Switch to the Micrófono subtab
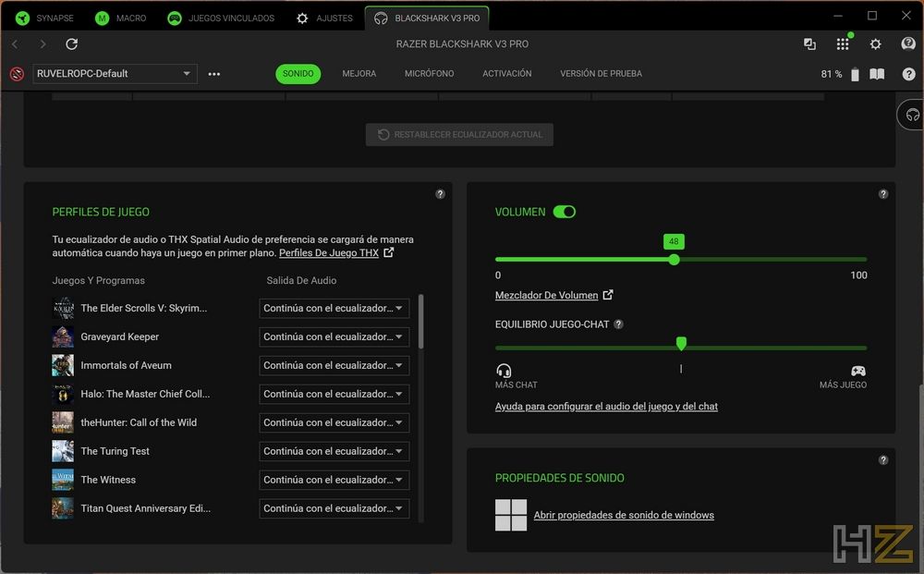The width and height of the screenshot is (924, 574). (429, 74)
